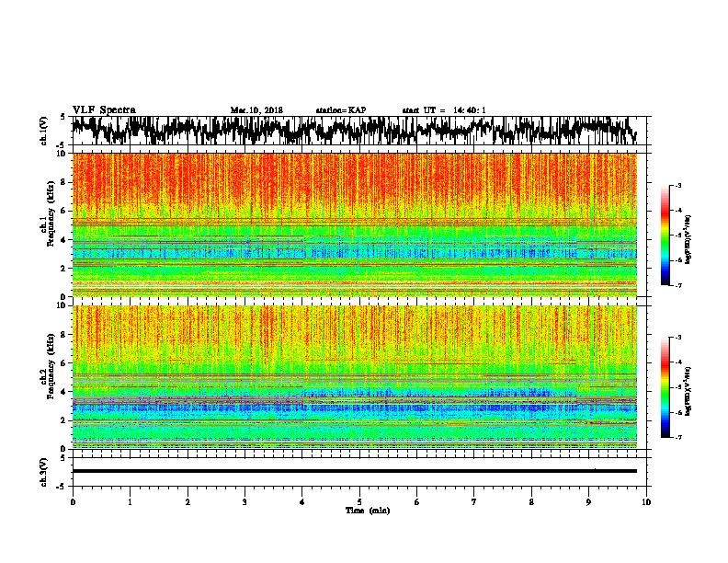The image size is (728, 563).
Task: Click the time axis tick label "10"
Action: click(646, 502)
